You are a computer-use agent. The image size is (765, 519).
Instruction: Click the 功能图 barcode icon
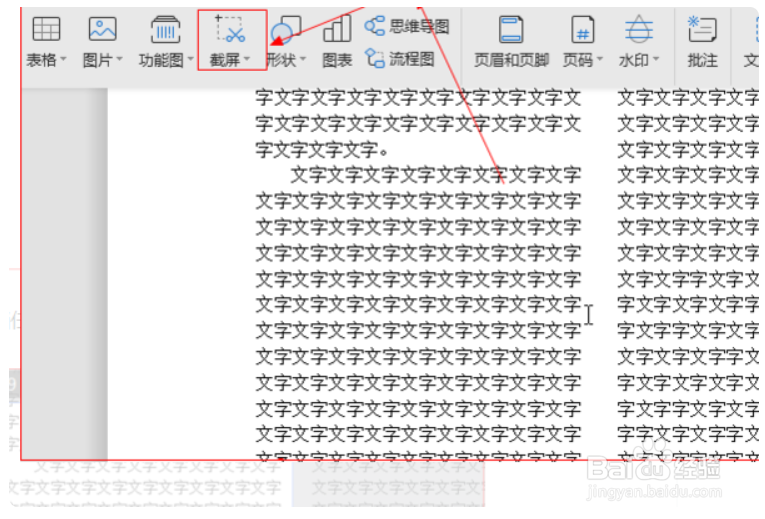(x=165, y=29)
